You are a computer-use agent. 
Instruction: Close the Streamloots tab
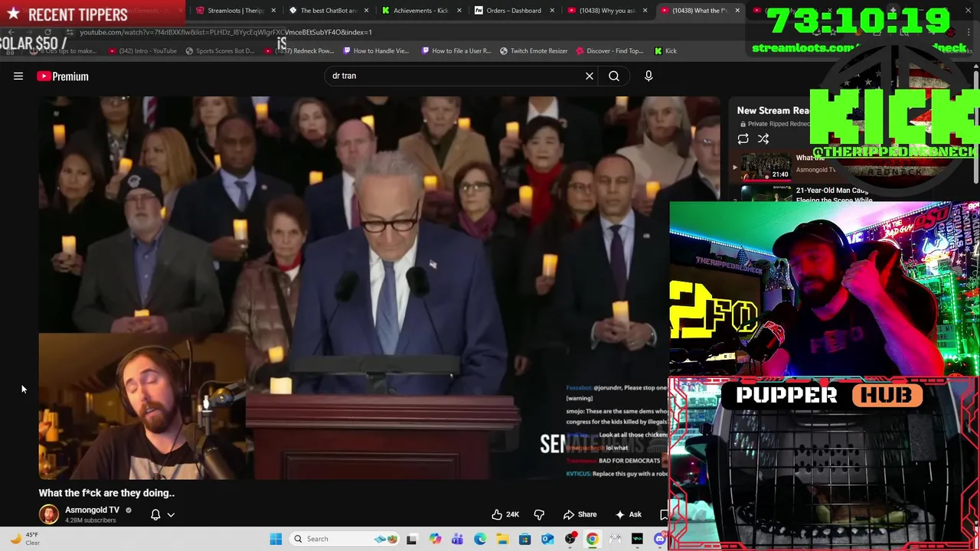(x=273, y=11)
